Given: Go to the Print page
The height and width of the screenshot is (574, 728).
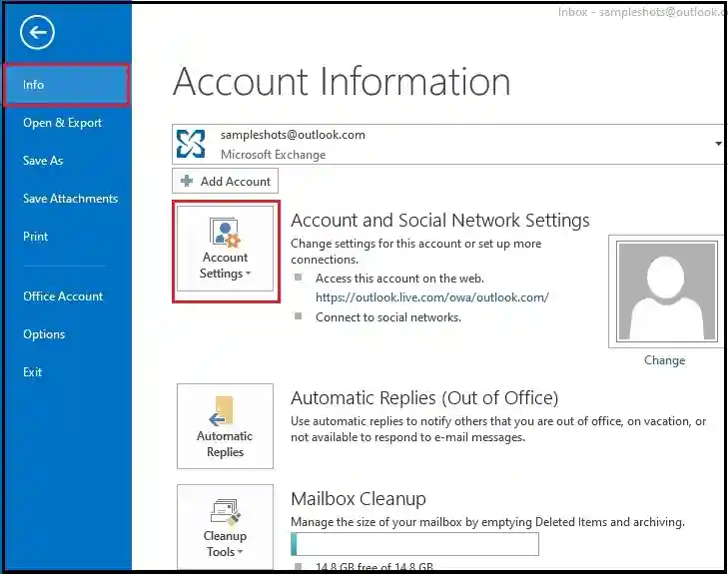Looking at the screenshot, I should point(35,237).
